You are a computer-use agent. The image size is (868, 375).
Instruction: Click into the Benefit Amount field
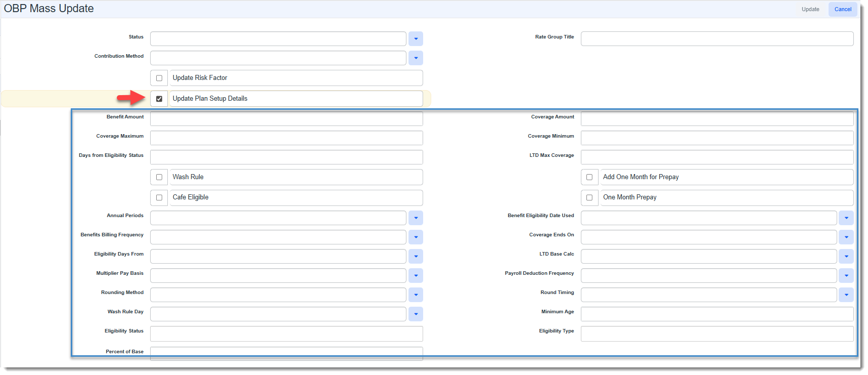[286, 119]
